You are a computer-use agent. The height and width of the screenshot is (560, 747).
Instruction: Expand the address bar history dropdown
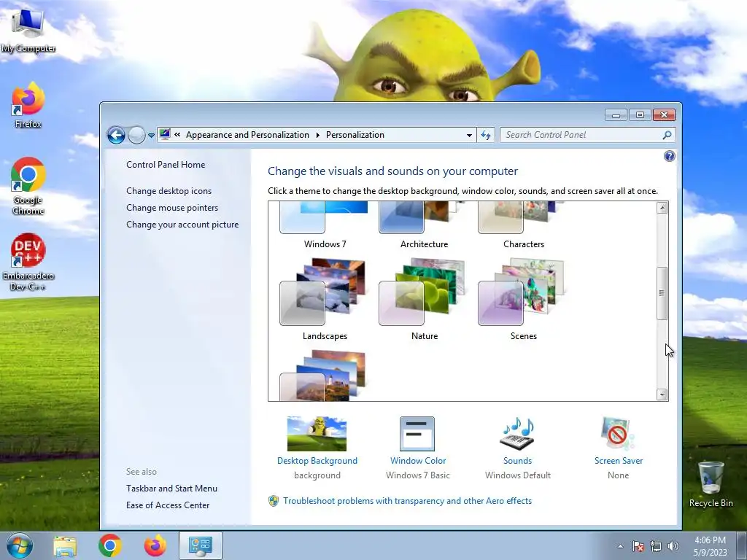point(469,135)
